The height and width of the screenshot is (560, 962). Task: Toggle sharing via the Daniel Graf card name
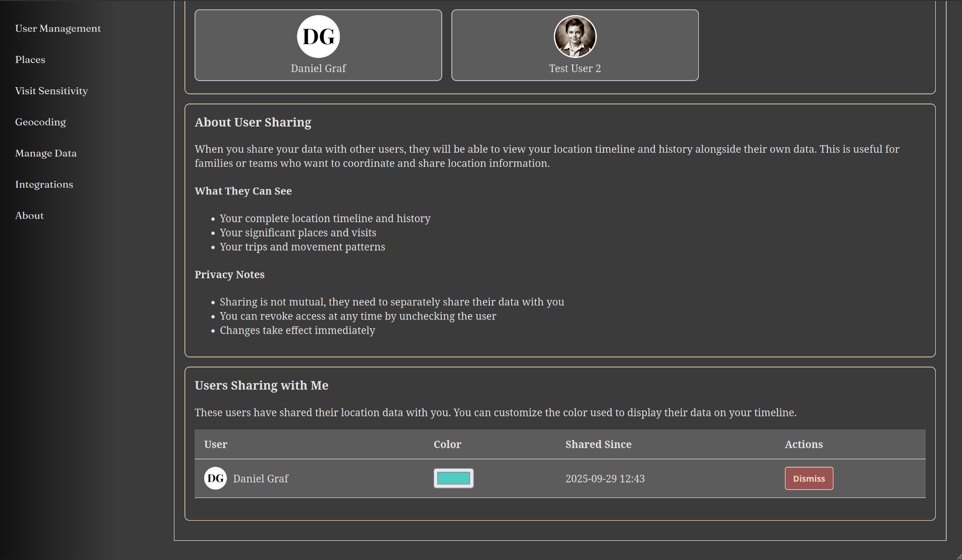[x=318, y=69]
